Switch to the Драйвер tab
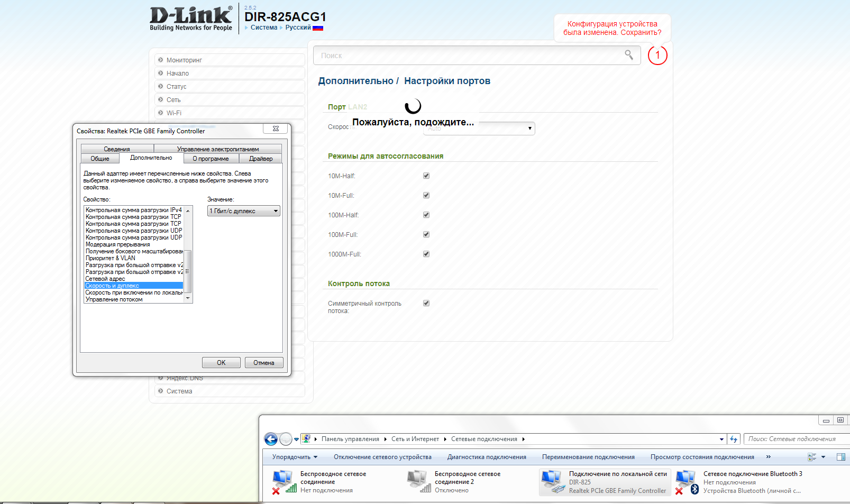850x504 pixels. [261, 159]
